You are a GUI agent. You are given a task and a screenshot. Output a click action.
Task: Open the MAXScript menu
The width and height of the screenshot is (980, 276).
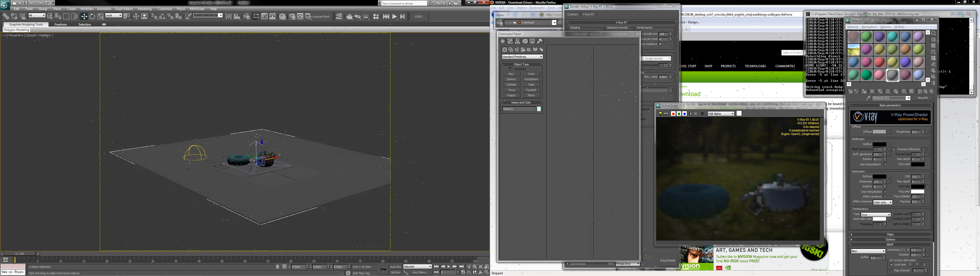pos(197,9)
